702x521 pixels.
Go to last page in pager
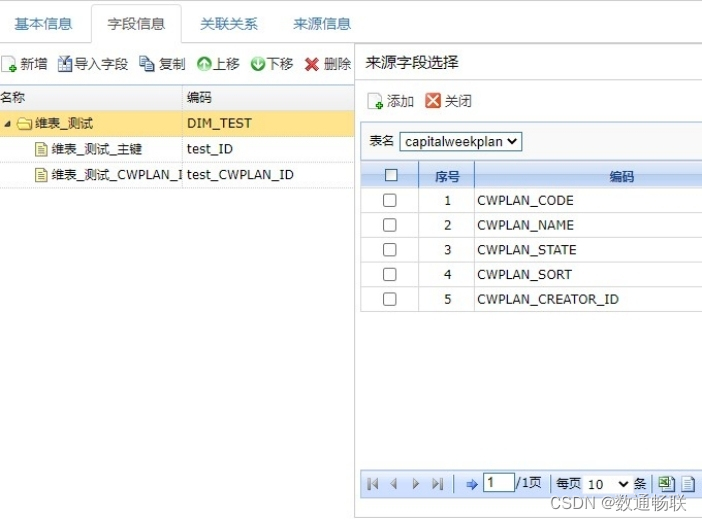coord(437,484)
